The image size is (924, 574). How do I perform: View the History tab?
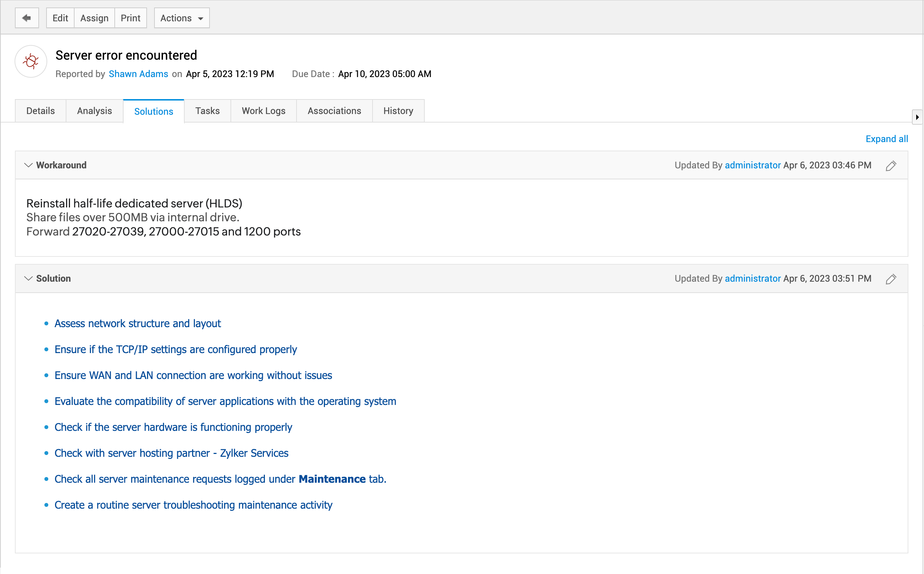tap(398, 111)
